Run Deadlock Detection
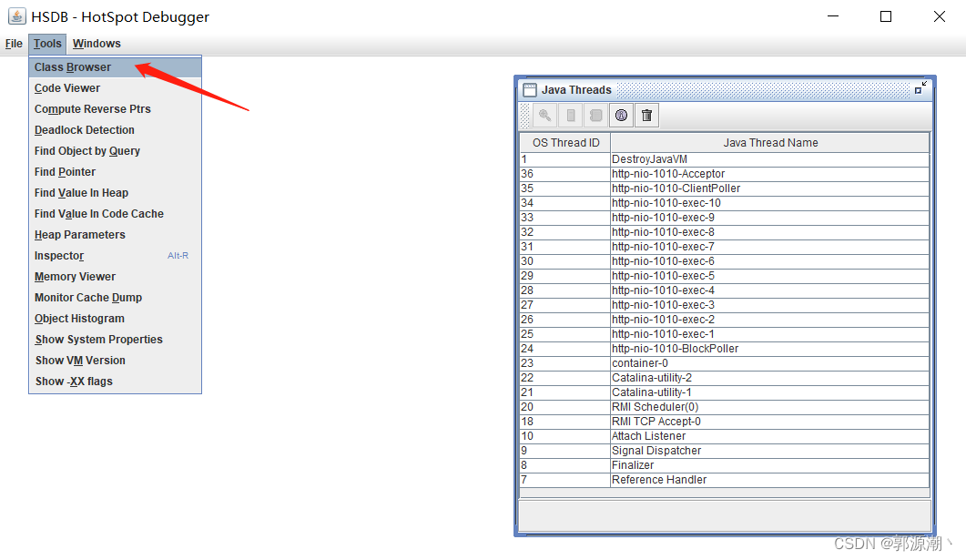 (x=116, y=130)
